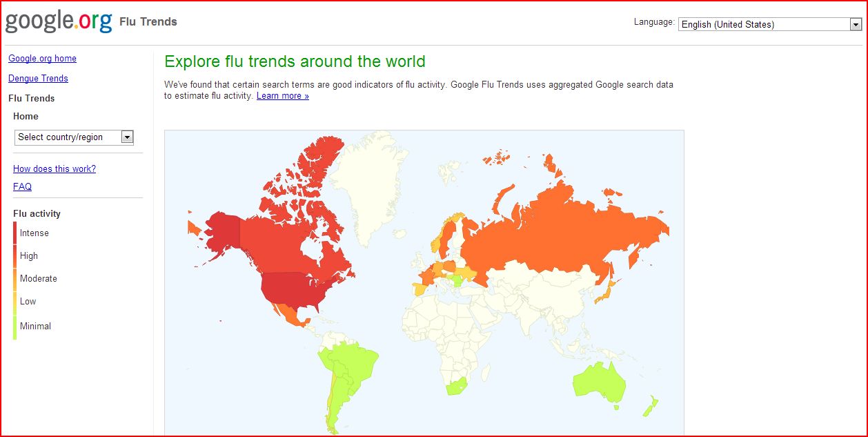Click the Minimal green legend swatch
This screenshot has height=437, width=868.
15,326
